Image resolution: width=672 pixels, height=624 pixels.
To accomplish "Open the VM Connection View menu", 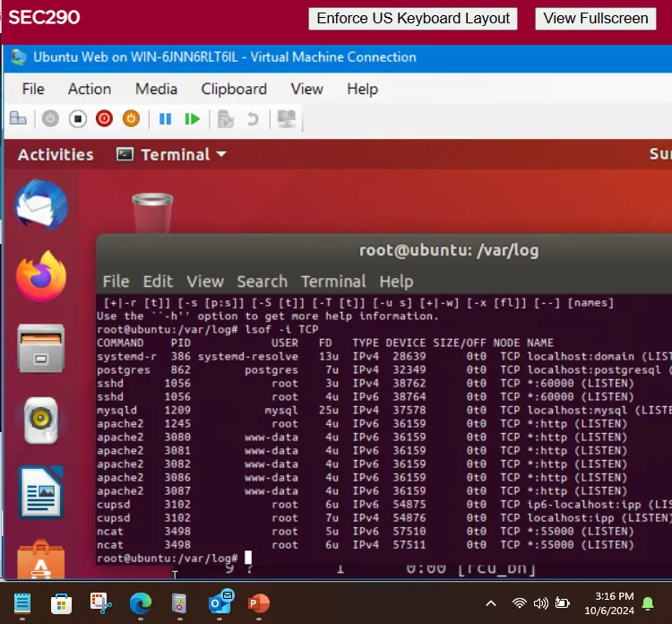I will tap(306, 89).
